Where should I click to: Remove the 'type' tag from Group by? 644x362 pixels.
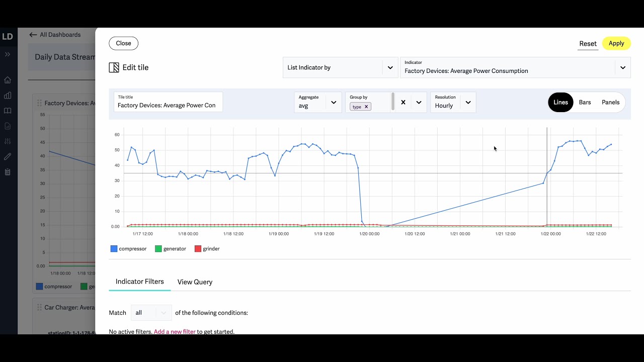[366, 107]
